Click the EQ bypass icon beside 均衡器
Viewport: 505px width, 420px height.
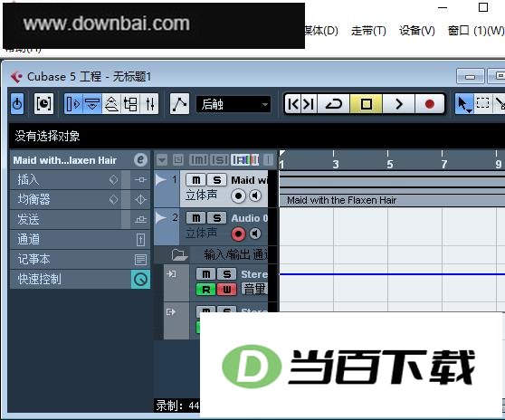140,199
